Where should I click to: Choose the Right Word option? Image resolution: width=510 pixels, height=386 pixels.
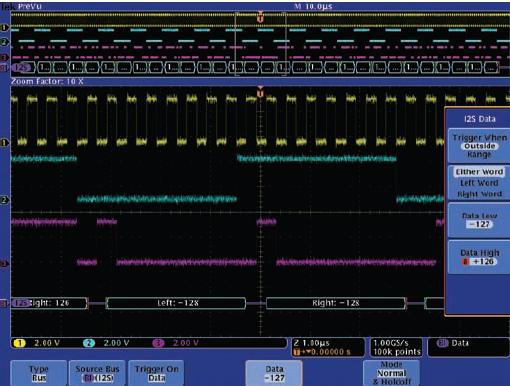coord(479,194)
